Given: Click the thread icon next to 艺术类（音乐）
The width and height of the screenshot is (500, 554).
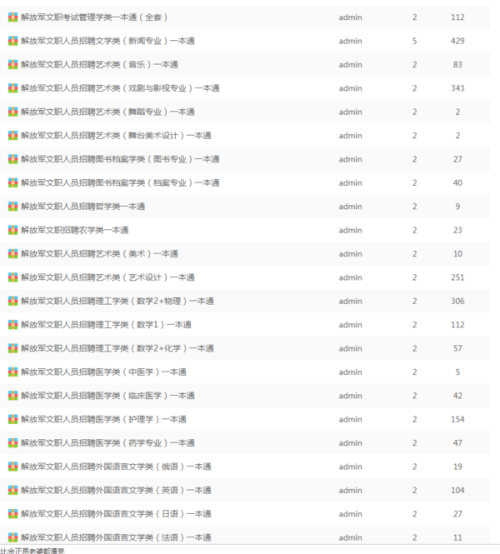Looking at the screenshot, I should 13,65.
